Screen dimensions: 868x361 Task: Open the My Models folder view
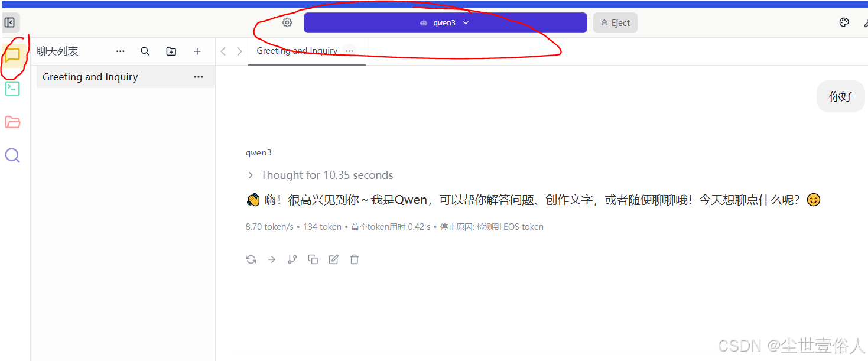tap(12, 122)
